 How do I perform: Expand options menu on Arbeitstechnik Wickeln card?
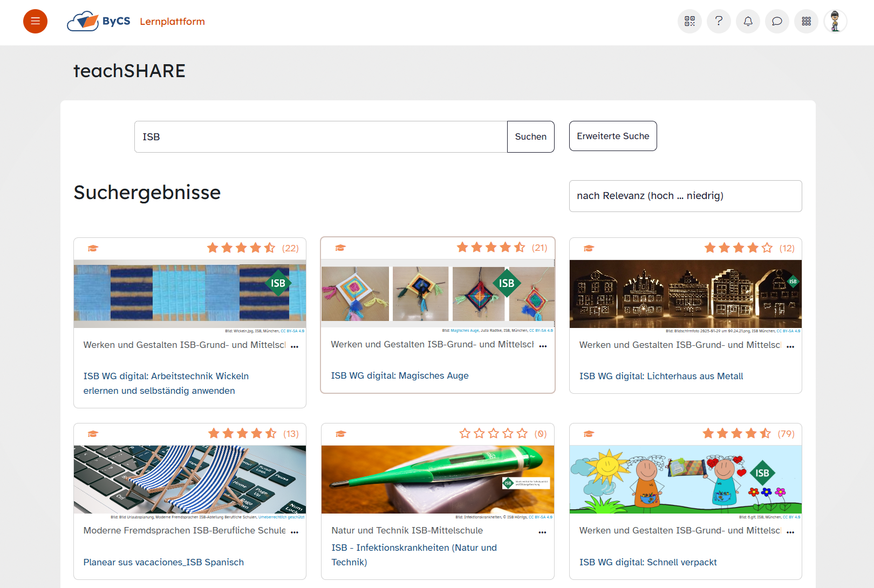tap(295, 346)
